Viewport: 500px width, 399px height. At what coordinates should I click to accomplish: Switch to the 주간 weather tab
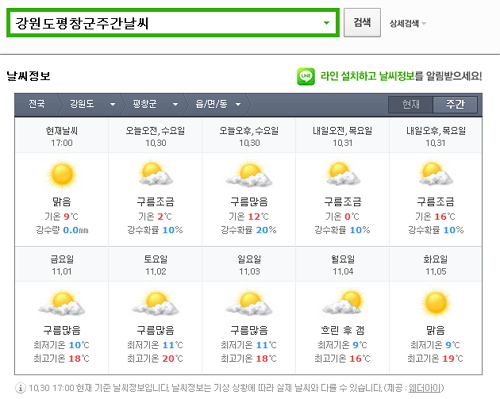pyautogui.click(x=455, y=105)
